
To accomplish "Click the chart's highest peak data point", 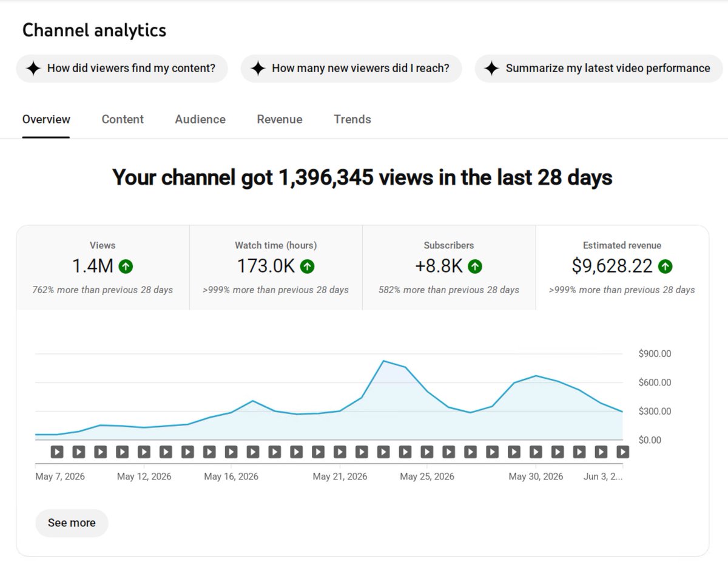I will point(383,361).
